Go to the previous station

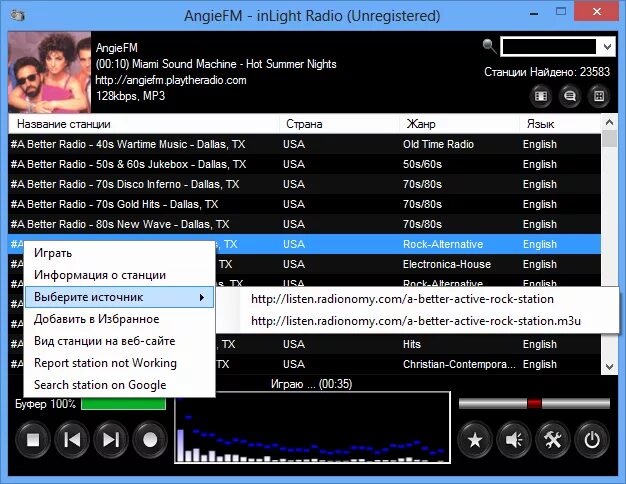coord(72,440)
